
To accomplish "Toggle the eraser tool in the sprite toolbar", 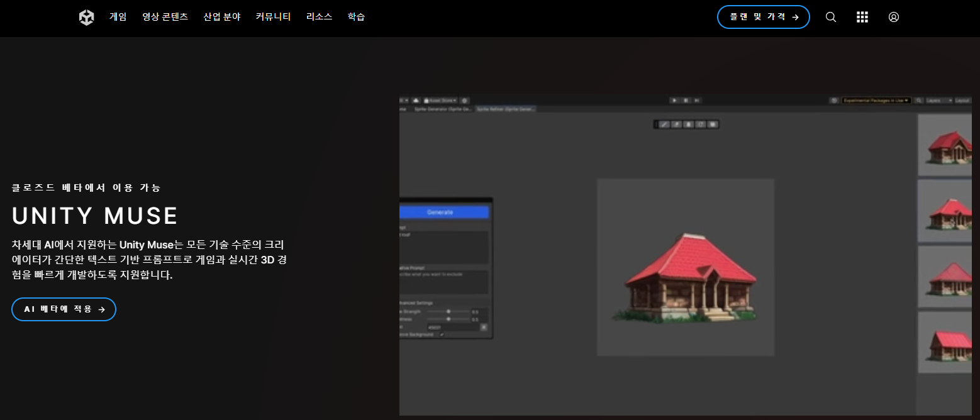I will point(677,124).
